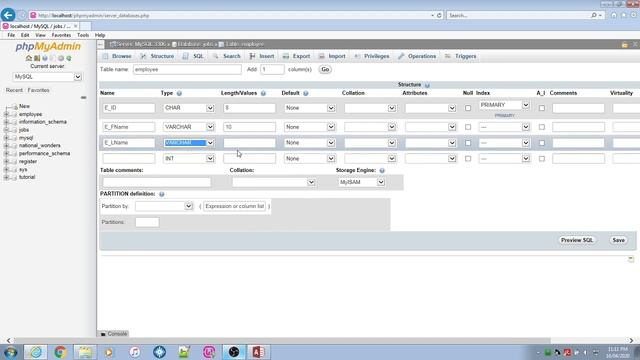Click the Structure heading help icon
This screenshot has width=640, height=360.
click(427, 85)
